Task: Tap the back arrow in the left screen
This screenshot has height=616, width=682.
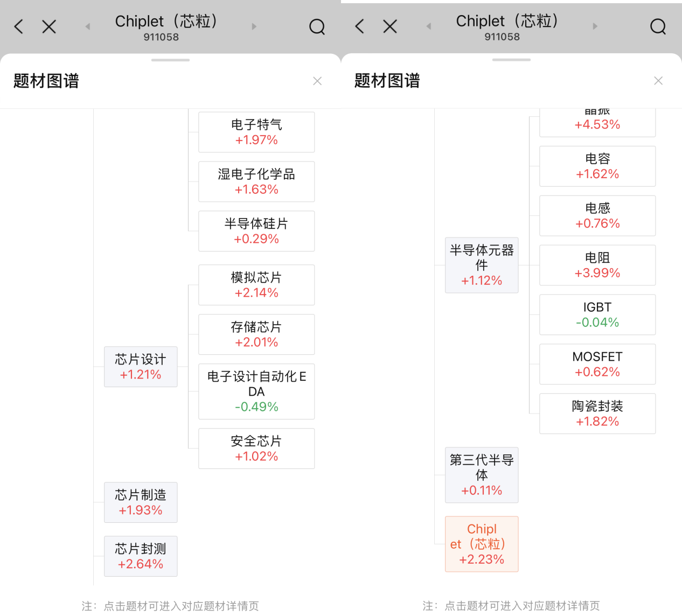Action: 19,26
